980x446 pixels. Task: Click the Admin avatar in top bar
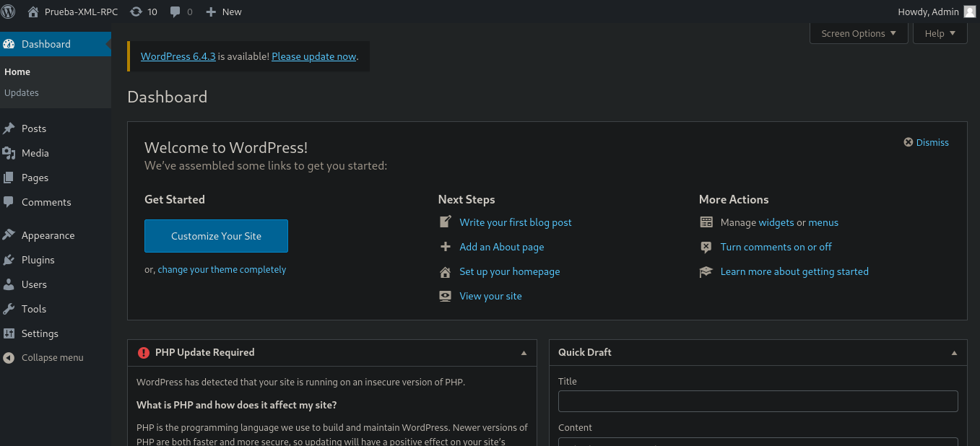click(x=969, y=12)
